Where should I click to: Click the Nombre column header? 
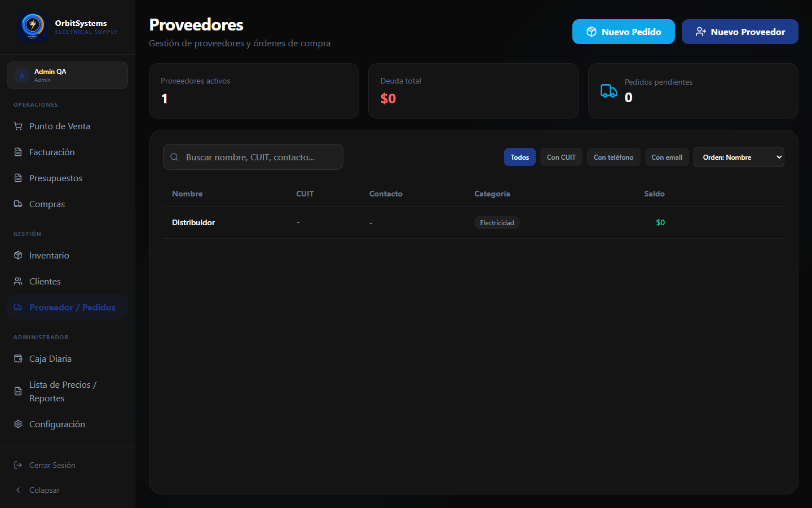(x=187, y=194)
